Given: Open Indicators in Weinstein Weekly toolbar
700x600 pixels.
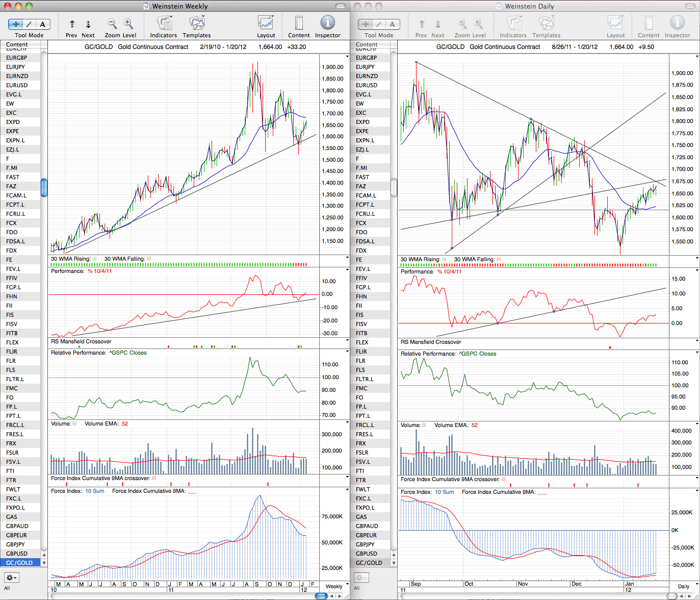Looking at the screenshot, I should (x=164, y=23).
